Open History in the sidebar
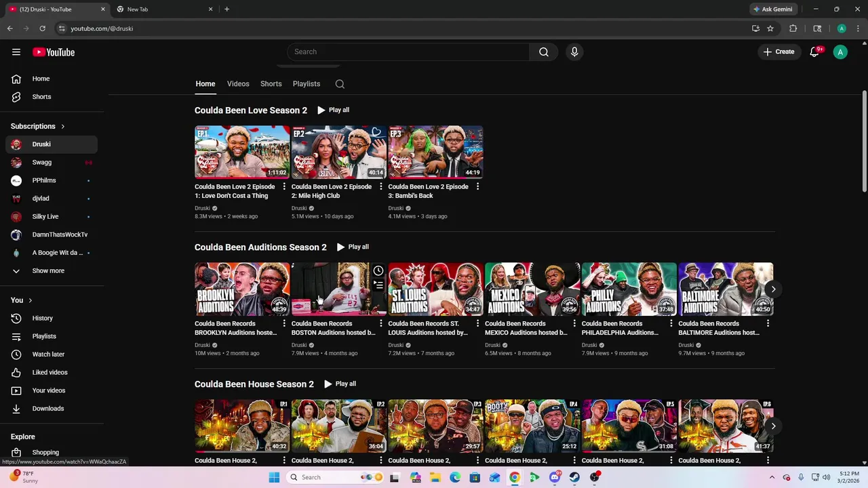Image resolution: width=868 pixels, height=488 pixels. 52,318
